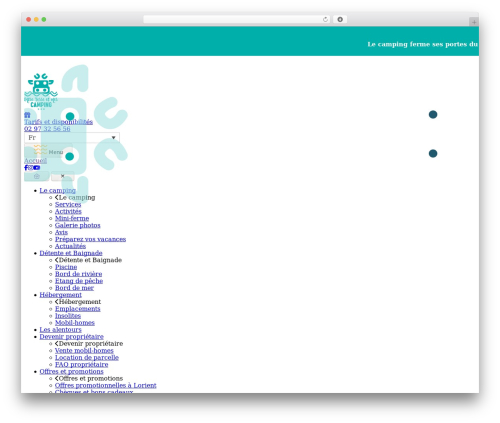Open the Hébergement menu item

pyautogui.click(x=61, y=295)
